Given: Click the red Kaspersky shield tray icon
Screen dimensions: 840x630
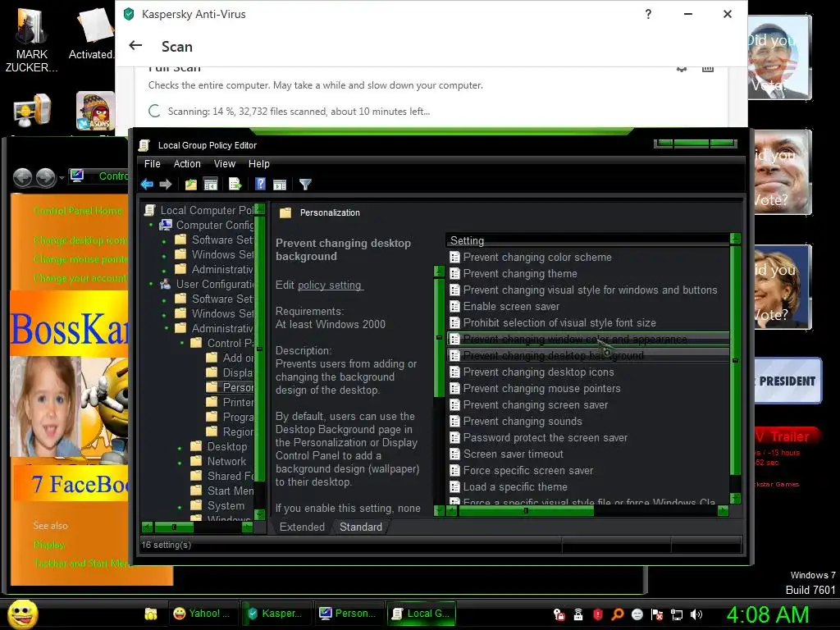Looking at the screenshot, I should click(598, 614).
